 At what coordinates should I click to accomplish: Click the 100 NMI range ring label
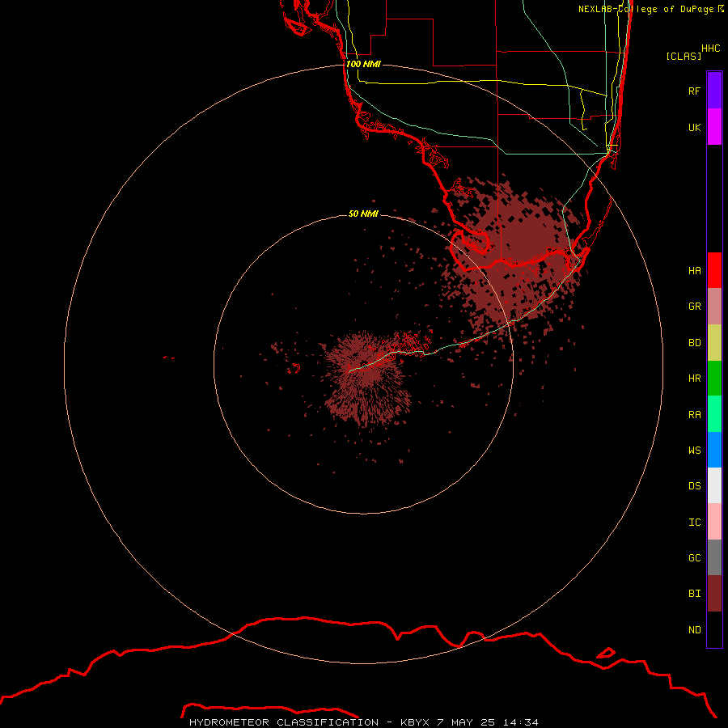[x=363, y=64]
